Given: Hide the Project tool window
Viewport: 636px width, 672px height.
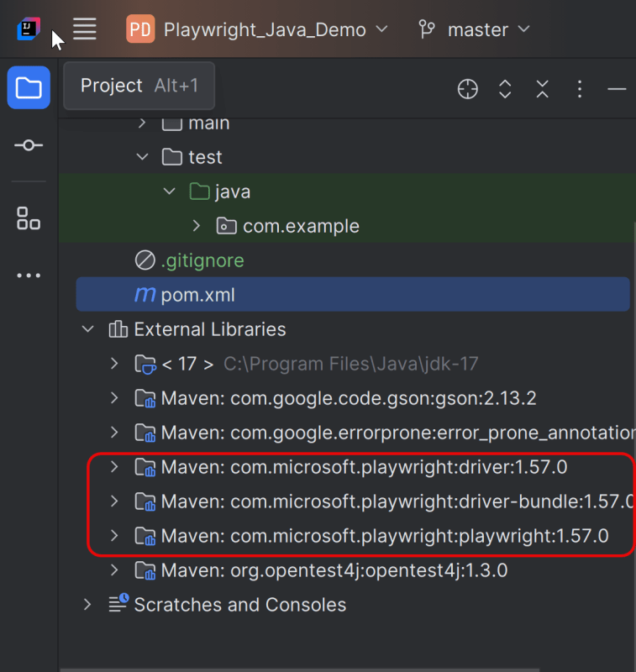Looking at the screenshot, I should click(x=618, y=89).
